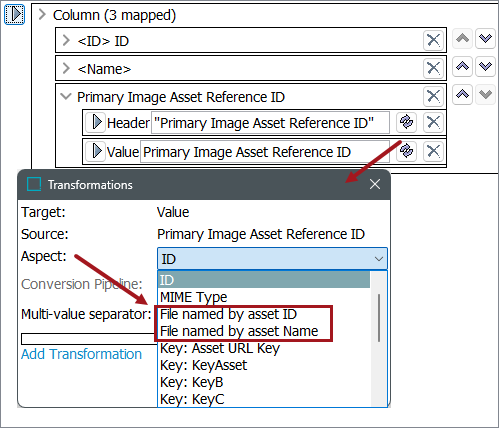
Task: Click top-left play arrow beside Column
Action: click(14, 14)
